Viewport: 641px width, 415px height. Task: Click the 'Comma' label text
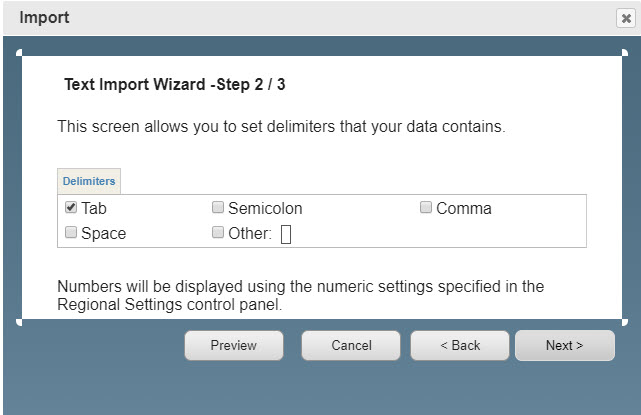(x=464, y=208)
